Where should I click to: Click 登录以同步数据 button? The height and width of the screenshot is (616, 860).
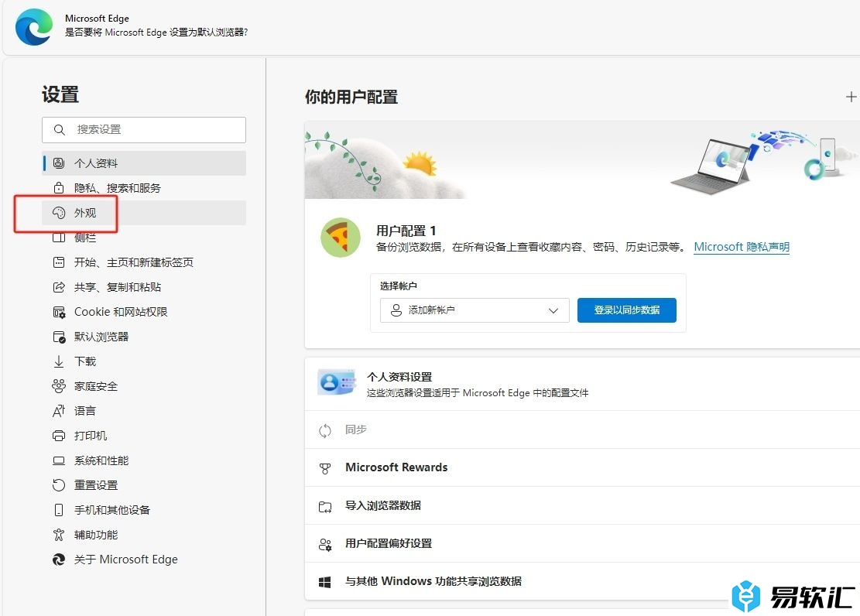pyautogui.click(x=627, y=310)
